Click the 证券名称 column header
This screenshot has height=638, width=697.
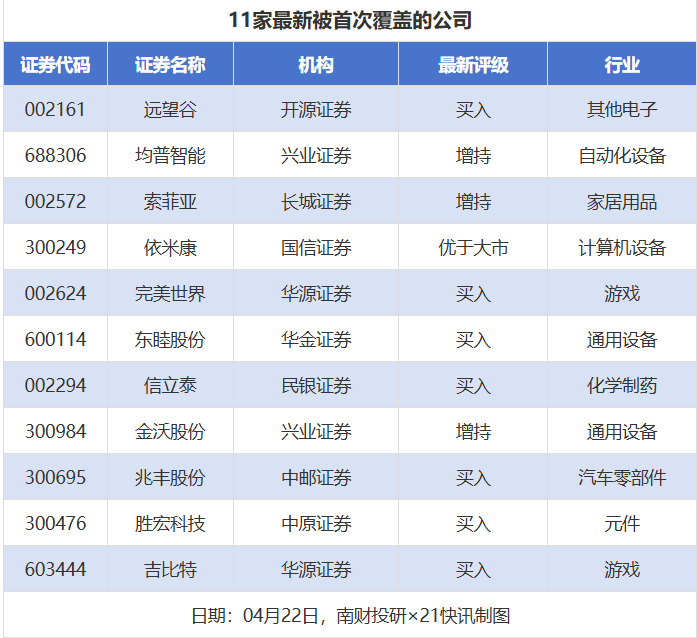(x=170, y=65)
